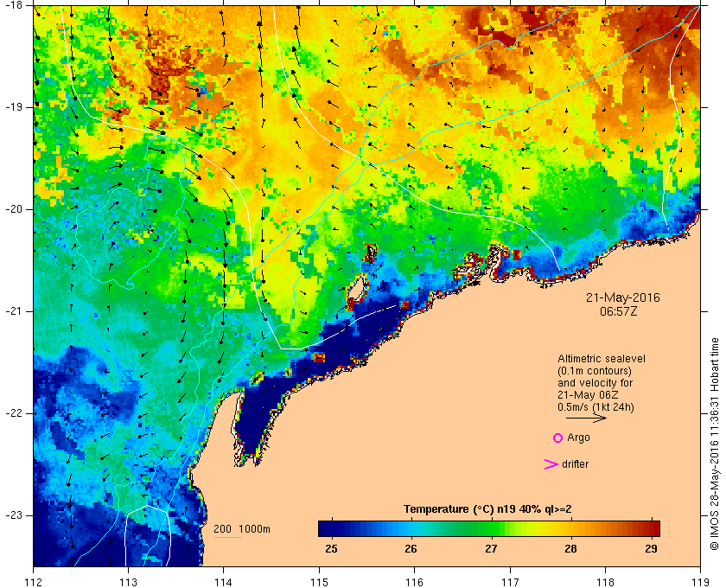726x588 pixels.
Task: Click the latitude axis label -20
Action: 15,209
